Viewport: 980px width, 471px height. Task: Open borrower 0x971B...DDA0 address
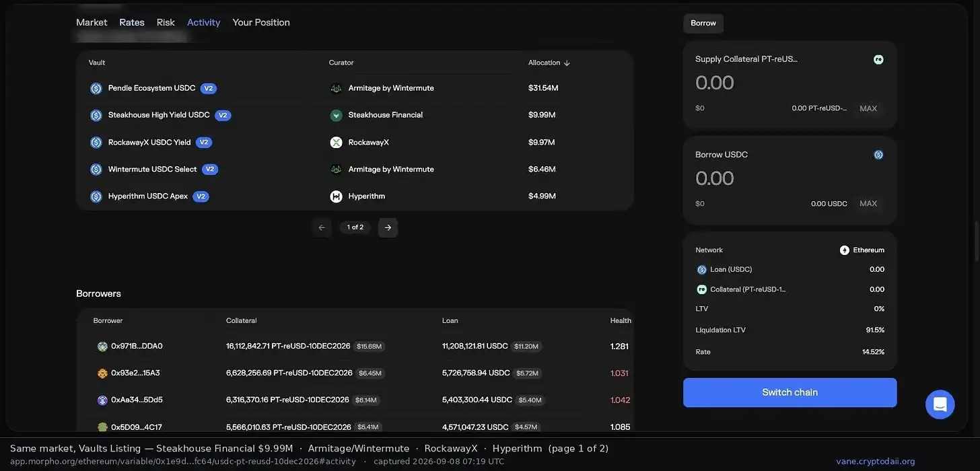point(137,347)
